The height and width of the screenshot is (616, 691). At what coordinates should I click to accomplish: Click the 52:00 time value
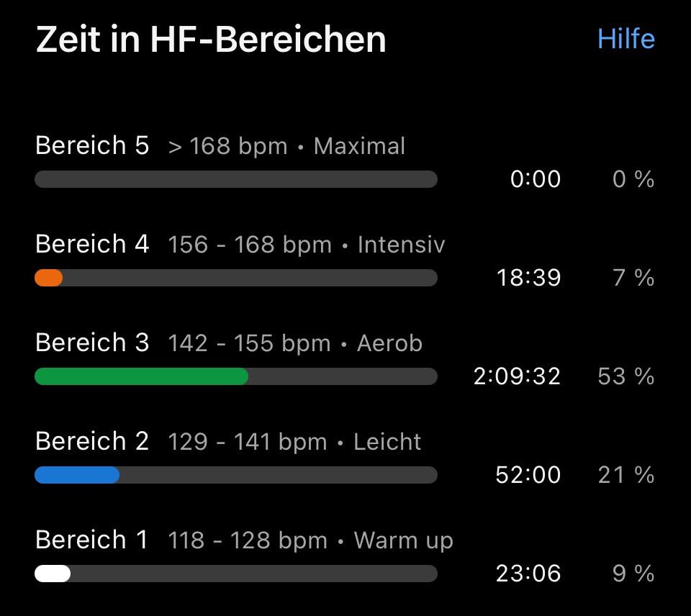point(528,475)
